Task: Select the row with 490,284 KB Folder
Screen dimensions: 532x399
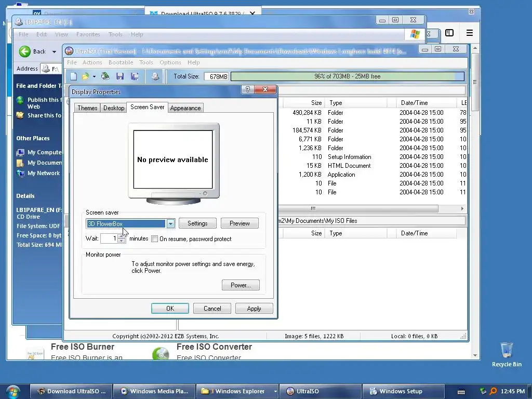Action: click(x=372, y=113)
